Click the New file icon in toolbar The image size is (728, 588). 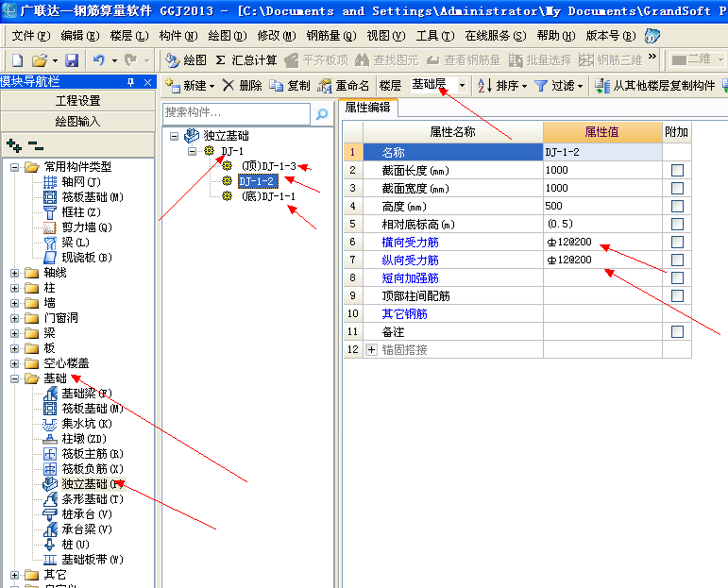(17, 60)
